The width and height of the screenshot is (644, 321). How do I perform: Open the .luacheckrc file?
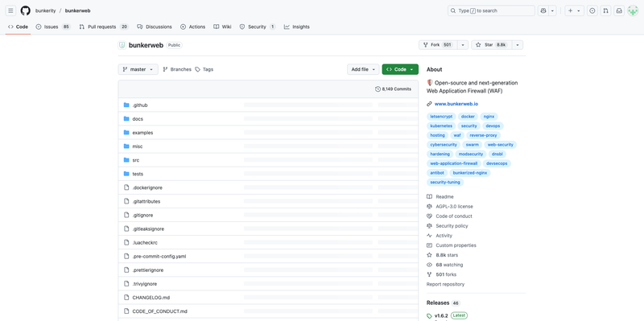tap(145, 243)
